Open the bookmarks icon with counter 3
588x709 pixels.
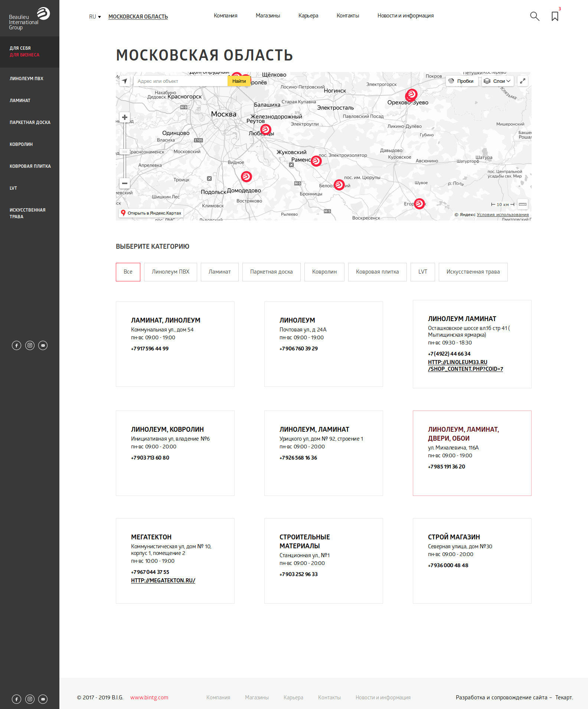tap(555, 16)
